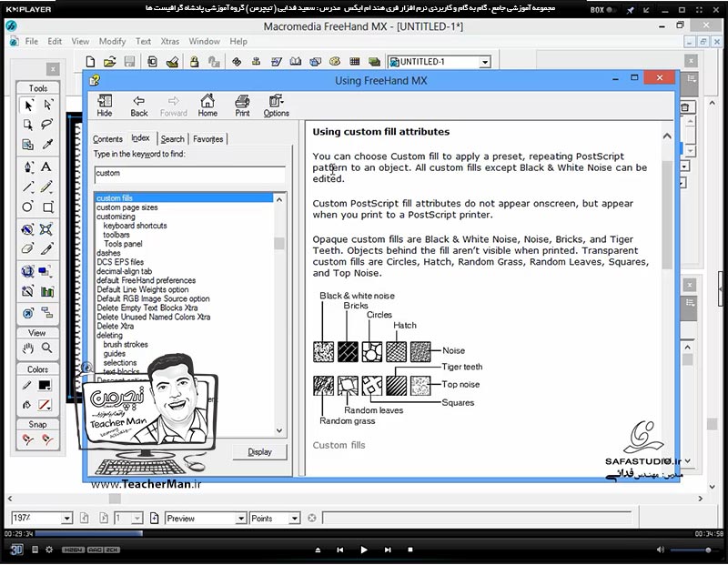
Task: Open the Custom fills link
Action: [x=339, y=445]
